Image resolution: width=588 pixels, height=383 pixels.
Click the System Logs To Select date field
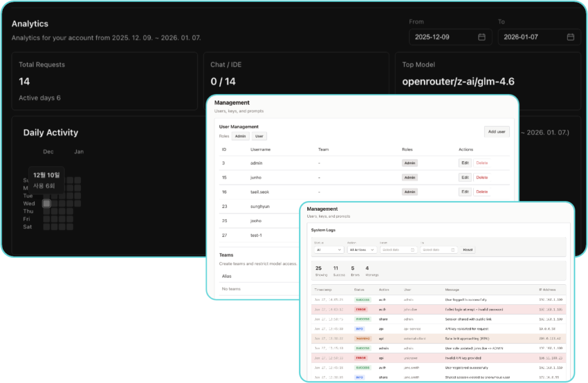click(x=438, y=250)
